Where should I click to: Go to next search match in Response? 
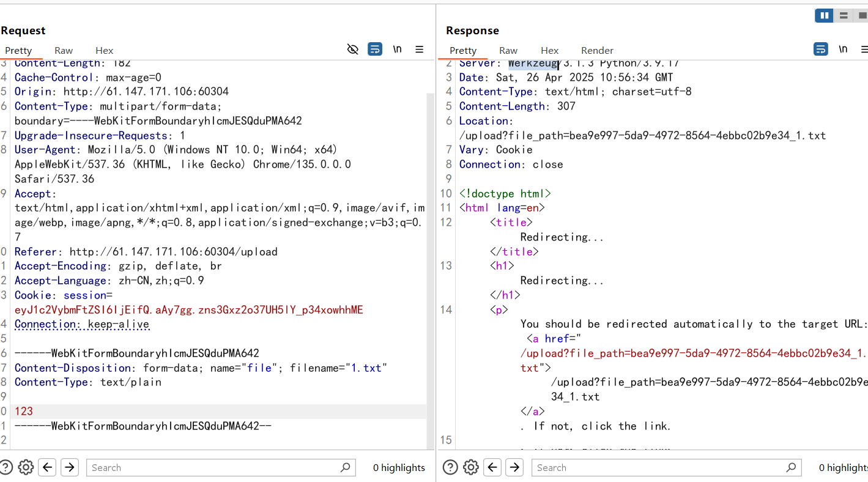tap(515, 467)
